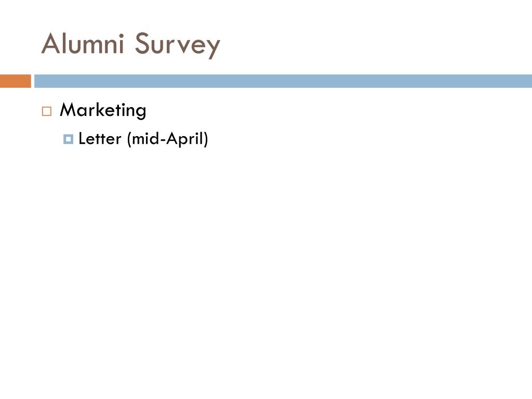Click the blue horizontal divider bar
The height and width of the screenshot is (399, 532).
[x=283, y=81]
